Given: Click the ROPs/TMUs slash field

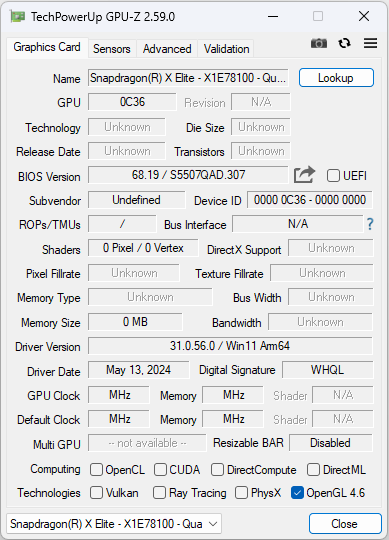Looking at the screenshot, I should (122, 224).
